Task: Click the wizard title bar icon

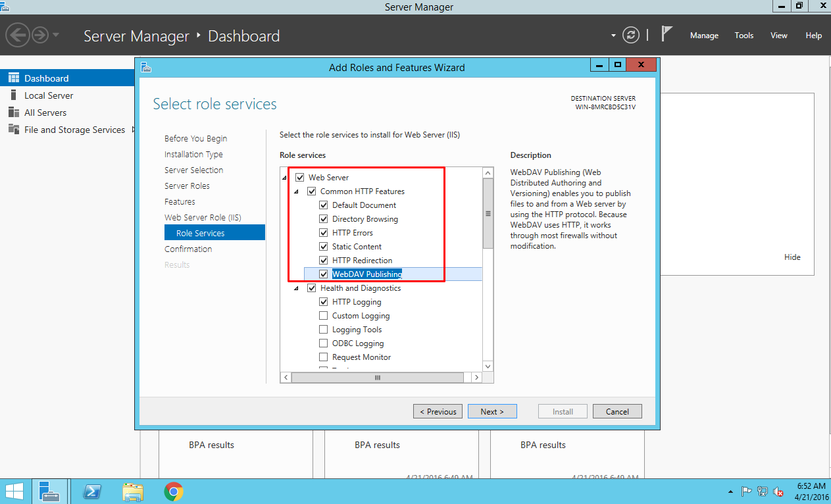Action: (146, 67)
